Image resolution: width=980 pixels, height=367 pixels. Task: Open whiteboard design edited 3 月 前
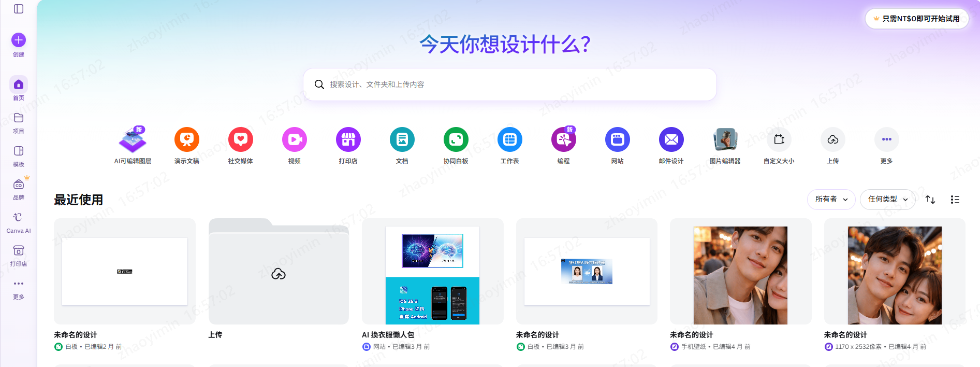(x=587, y=271)
